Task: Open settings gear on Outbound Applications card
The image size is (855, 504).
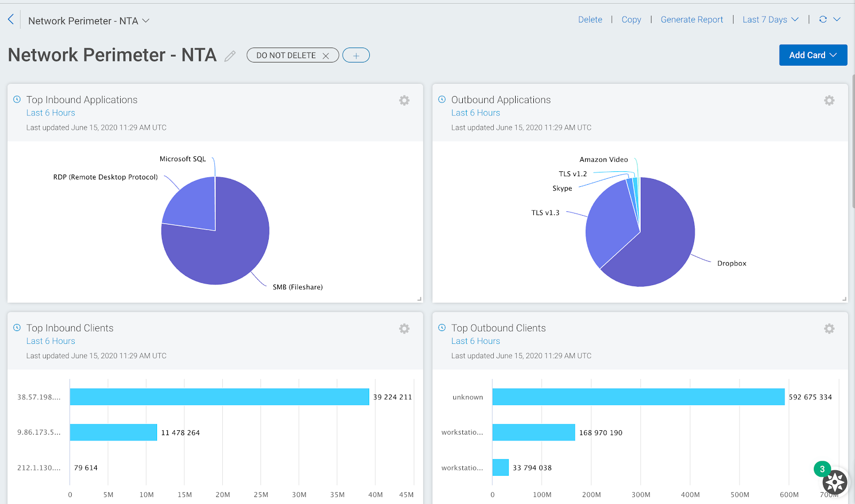Action: pyautogui.click(x=829, y=100)
